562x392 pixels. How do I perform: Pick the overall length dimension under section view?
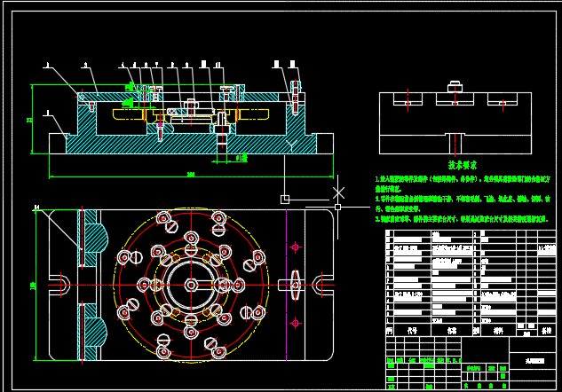191,174
